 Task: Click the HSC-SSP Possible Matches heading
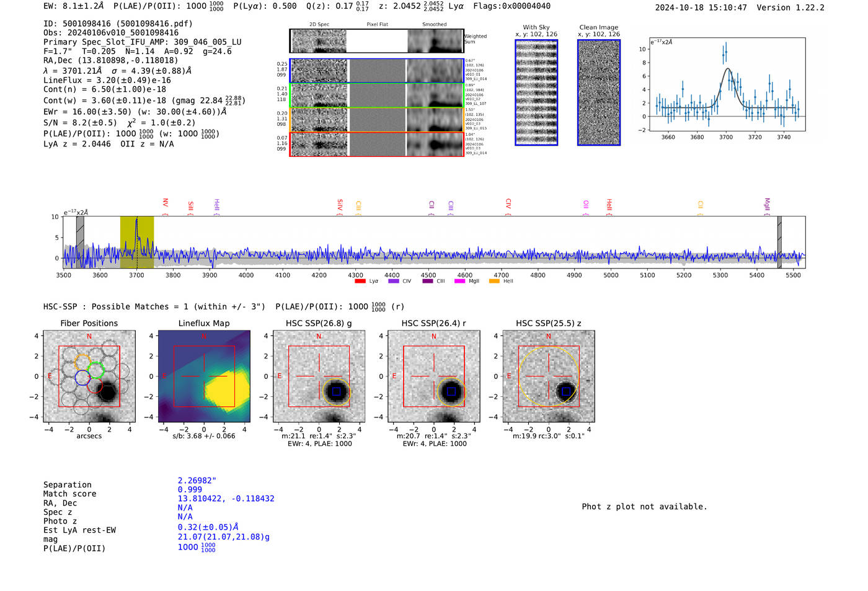154,307
